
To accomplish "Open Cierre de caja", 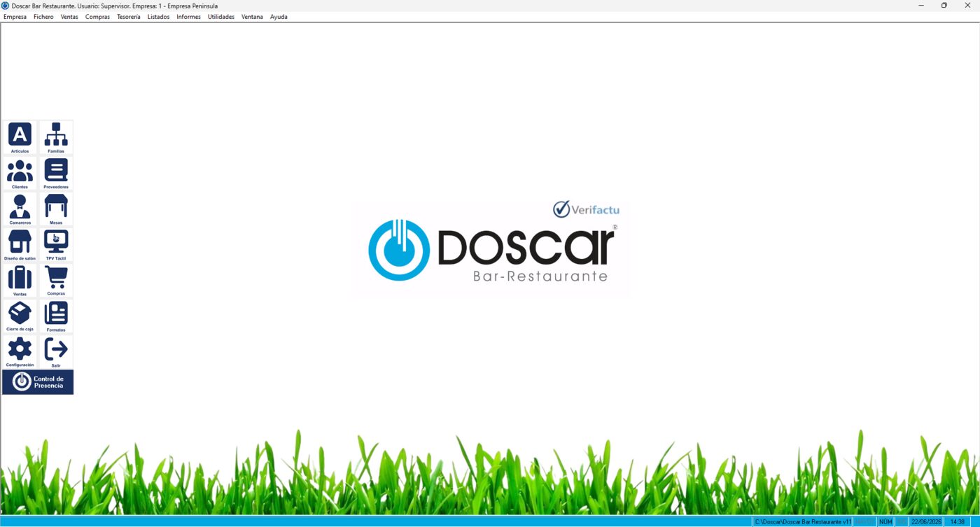I will tap(20, 316).
